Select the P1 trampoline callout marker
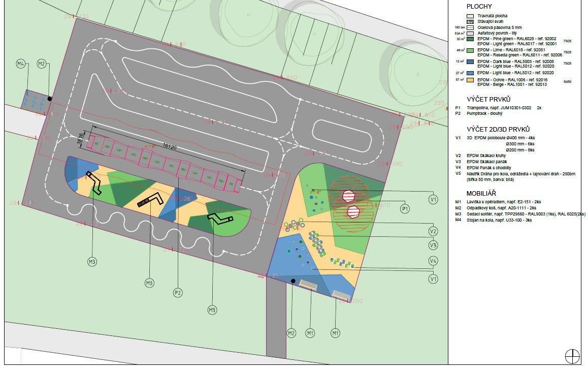 pos(405,208)
